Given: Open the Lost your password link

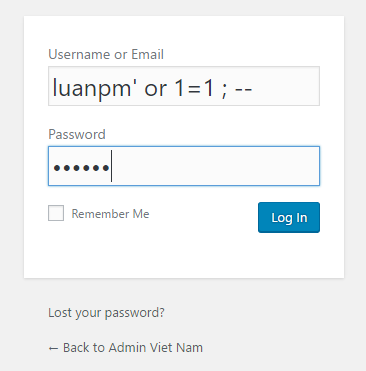Looking at the screenshot, I should pos(106,313).
